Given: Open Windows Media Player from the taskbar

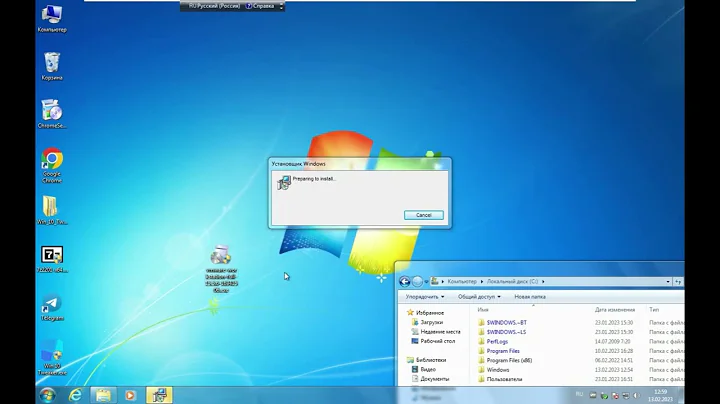Looking at the screenshot, I should (130, 395).
